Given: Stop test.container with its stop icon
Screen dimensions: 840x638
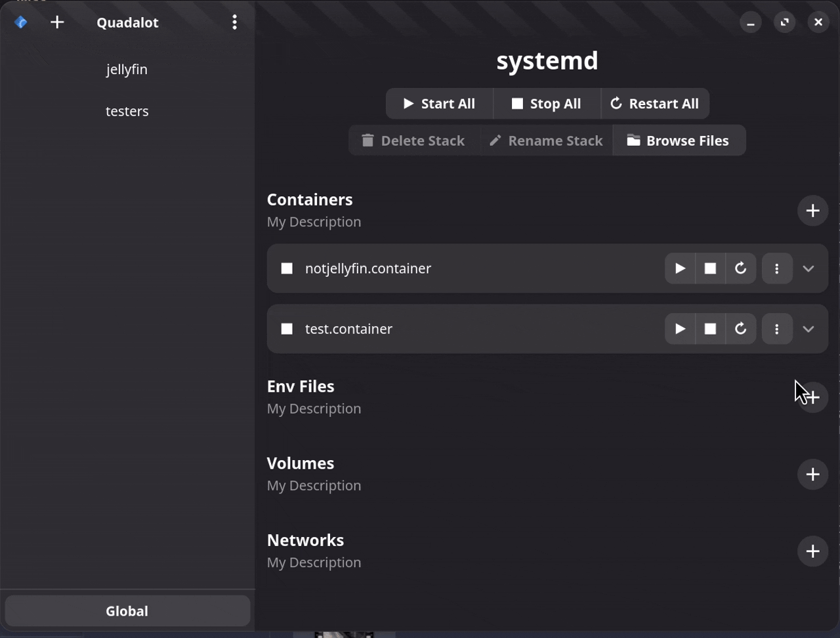Looking at the screenshot, I should click(x=710, y=329).
